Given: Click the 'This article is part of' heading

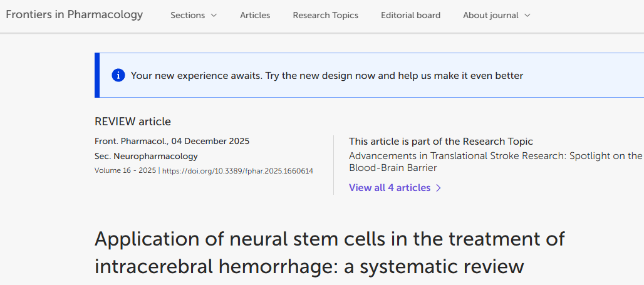Looking at the screenshot, I should click(x=440, y=142).
